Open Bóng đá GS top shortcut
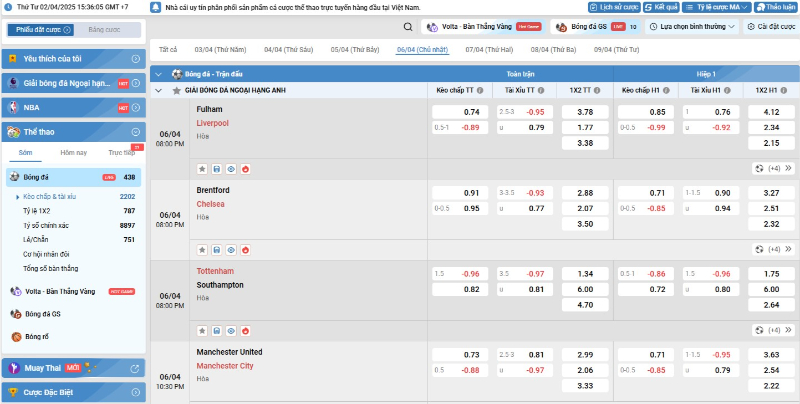 point(596,27)
